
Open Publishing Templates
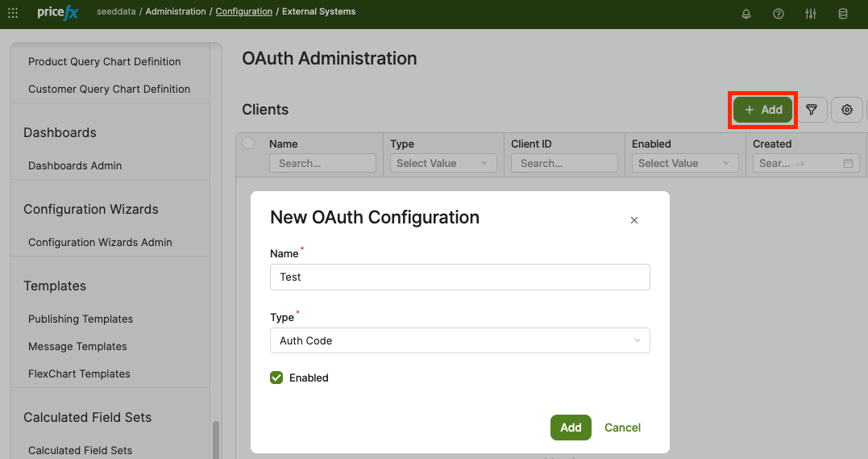pos(81,319)
